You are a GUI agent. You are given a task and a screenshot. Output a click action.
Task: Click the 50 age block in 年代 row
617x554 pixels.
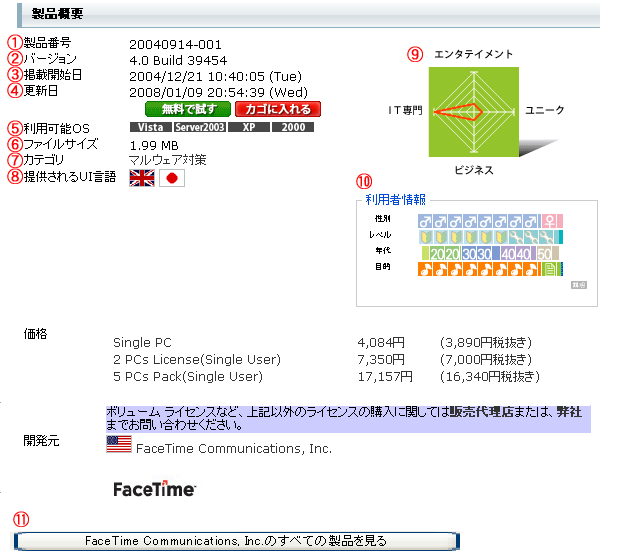point(544,253)
